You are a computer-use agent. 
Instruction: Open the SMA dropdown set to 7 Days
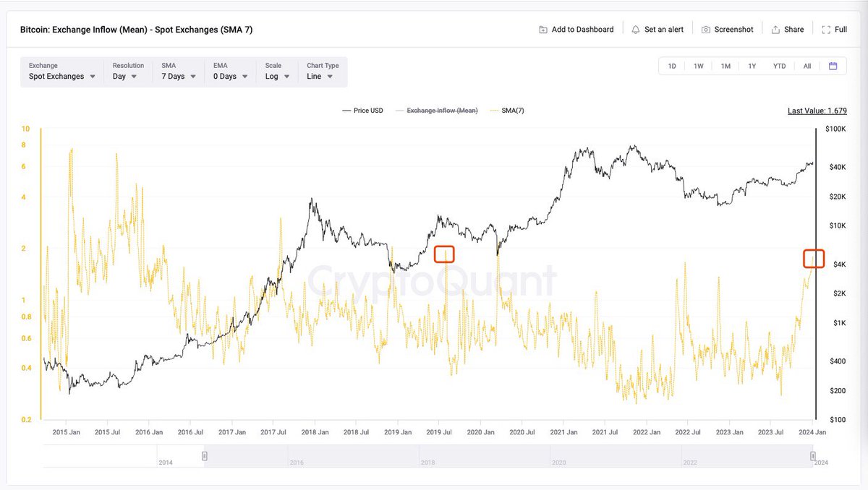[x=179, y=72]
